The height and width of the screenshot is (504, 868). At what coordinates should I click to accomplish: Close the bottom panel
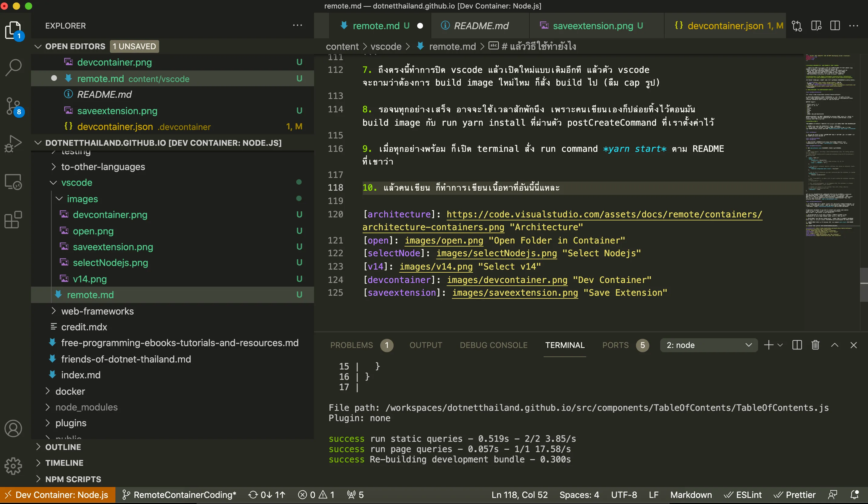coord(853,345)
